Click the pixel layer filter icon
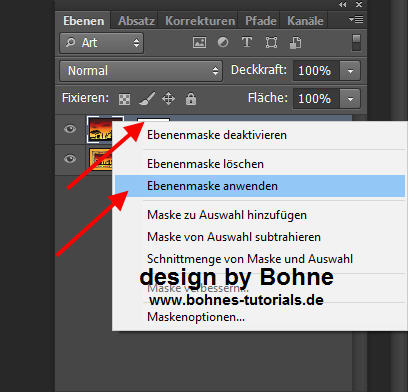 (199, 43)
